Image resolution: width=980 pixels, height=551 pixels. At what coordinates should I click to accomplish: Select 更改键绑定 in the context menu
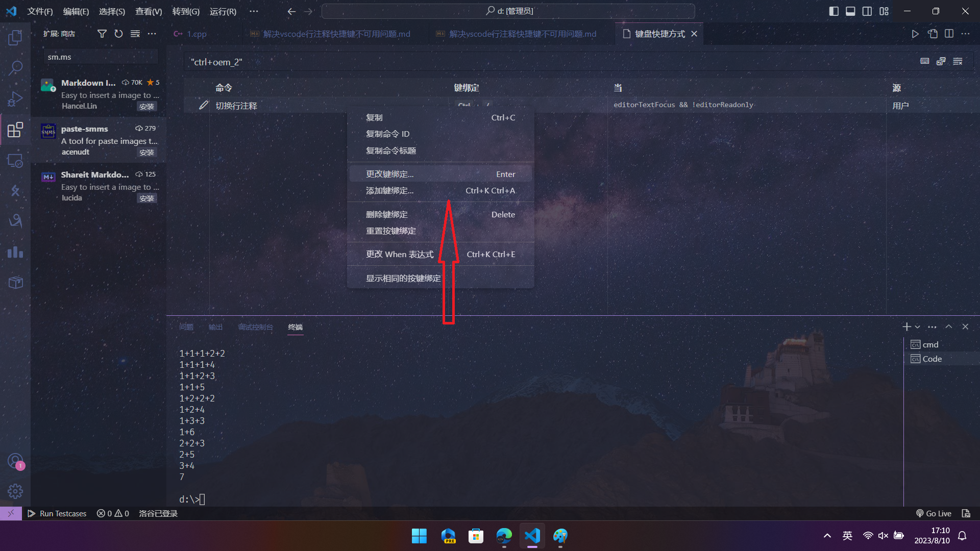tap(390, 174)
